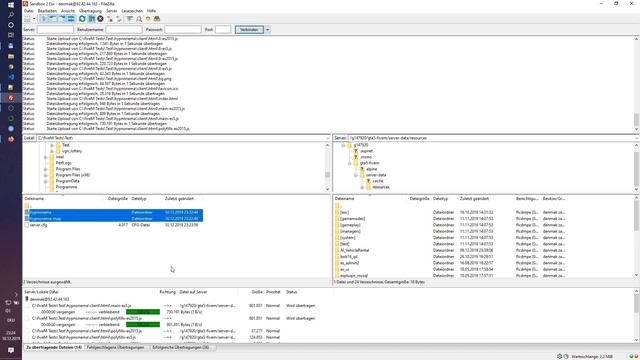
Task: Click the gear icon in the status bar
Action: [560, 356]
